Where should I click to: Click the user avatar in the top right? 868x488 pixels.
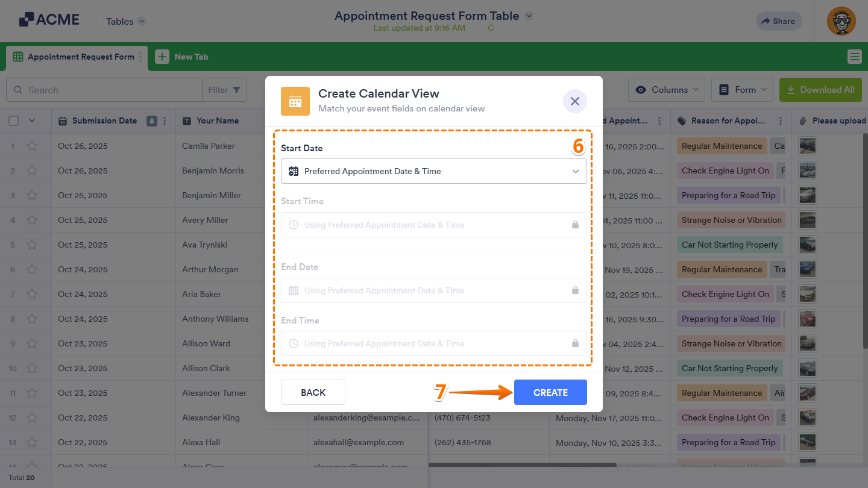(x=841, y=21)
